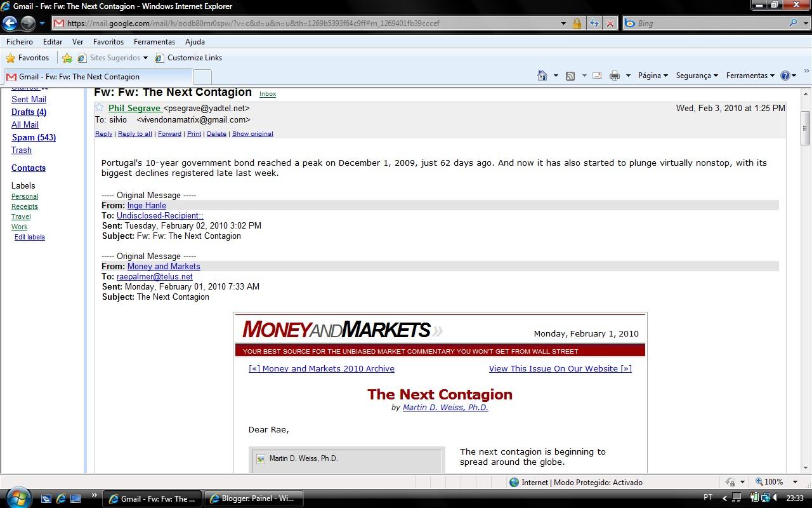The height and width of the screenshot is (508, 812).
Task: Open the Contacts link
Action: [29, 168]
